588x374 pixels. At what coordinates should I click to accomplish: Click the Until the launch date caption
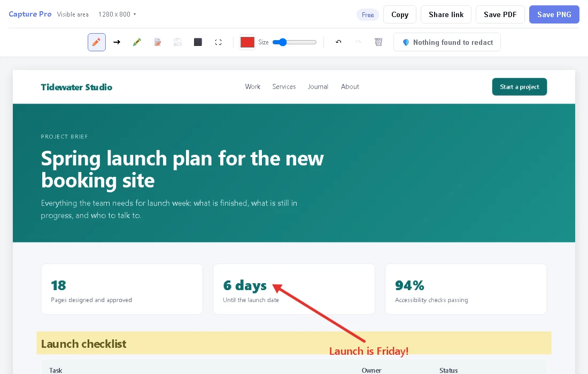[251, 300]
